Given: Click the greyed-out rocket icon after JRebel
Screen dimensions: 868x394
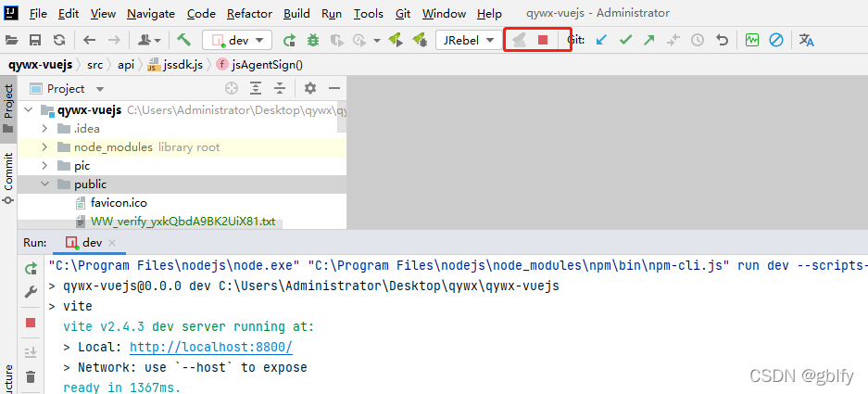Looking at the screenshot, I should click(x=519, y=40).
